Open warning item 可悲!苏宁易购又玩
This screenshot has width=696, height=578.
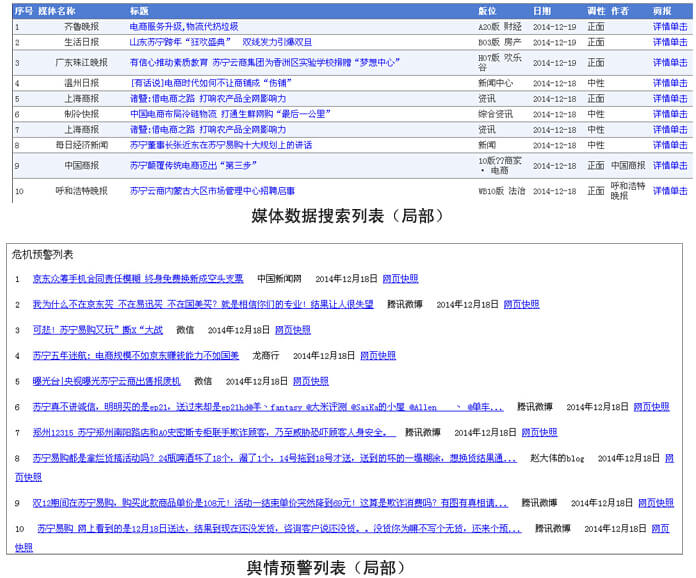98,330
